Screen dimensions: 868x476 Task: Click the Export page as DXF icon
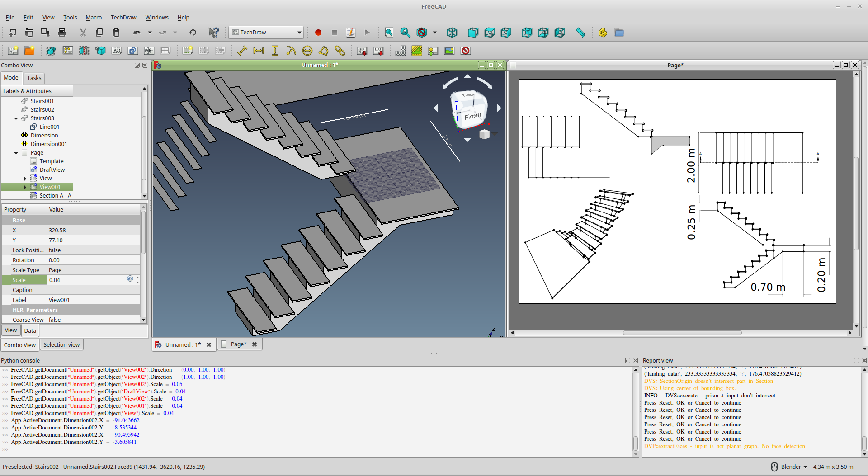(379, 51)
